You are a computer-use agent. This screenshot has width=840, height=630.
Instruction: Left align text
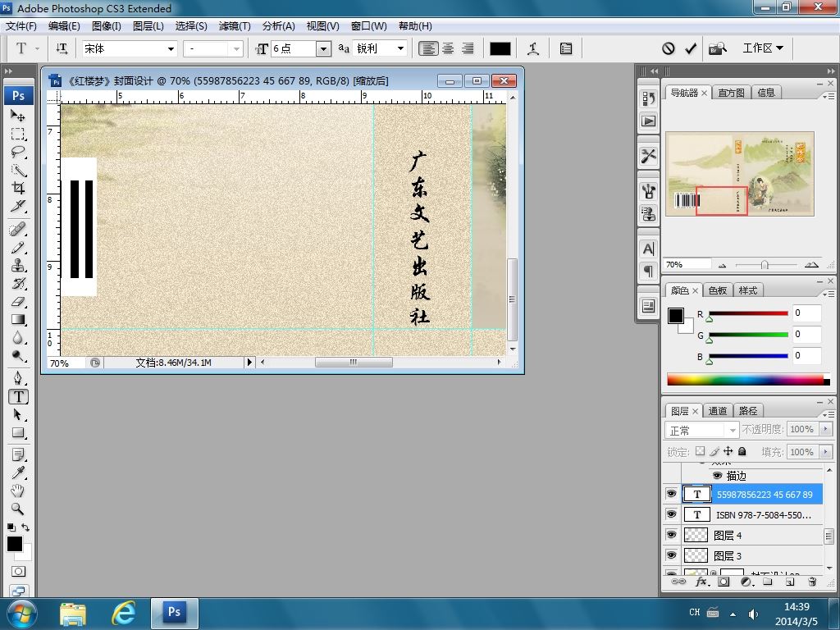428,48
